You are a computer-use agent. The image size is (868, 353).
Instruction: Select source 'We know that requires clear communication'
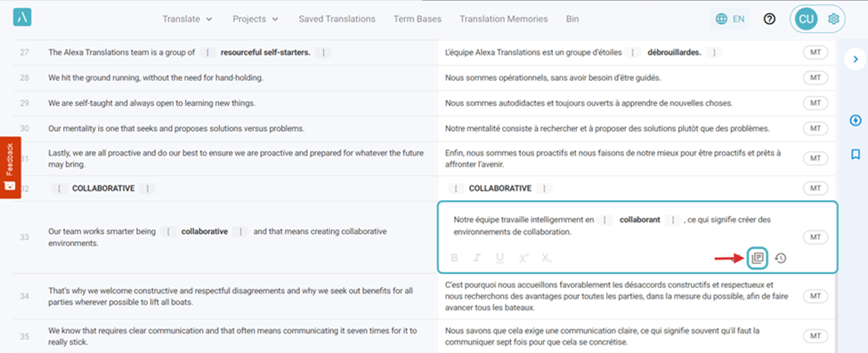232,336
